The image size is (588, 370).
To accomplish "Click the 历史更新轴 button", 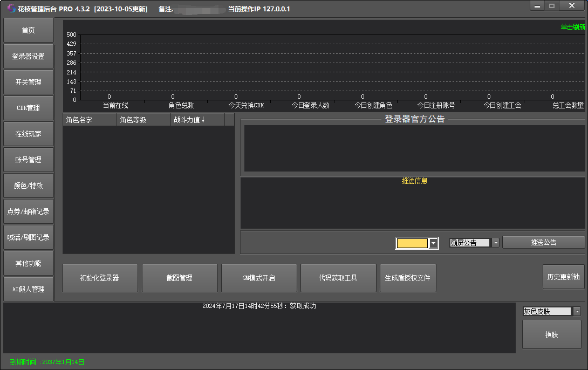I will point(563,277).
